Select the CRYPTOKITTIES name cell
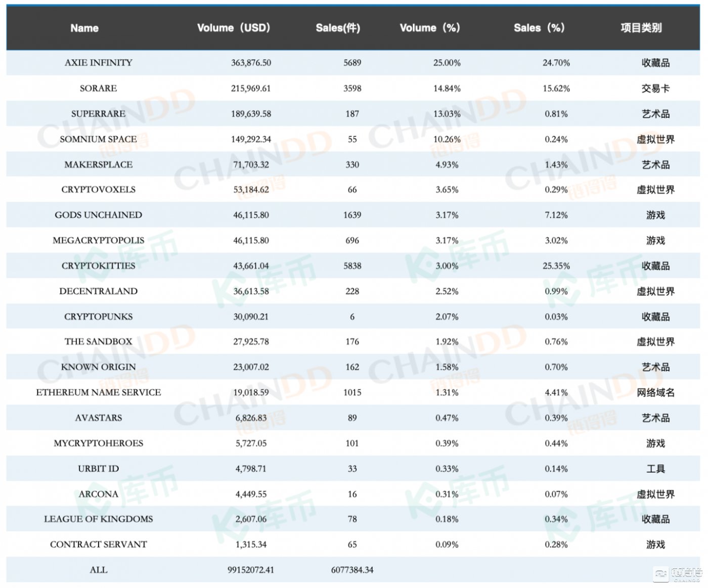The width and height of the screenshot is (708, 588). tap(99, 265)
